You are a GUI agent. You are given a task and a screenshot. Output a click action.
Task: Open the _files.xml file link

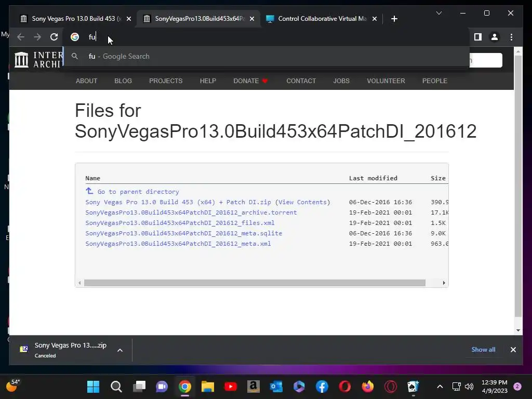coord(180,223)
